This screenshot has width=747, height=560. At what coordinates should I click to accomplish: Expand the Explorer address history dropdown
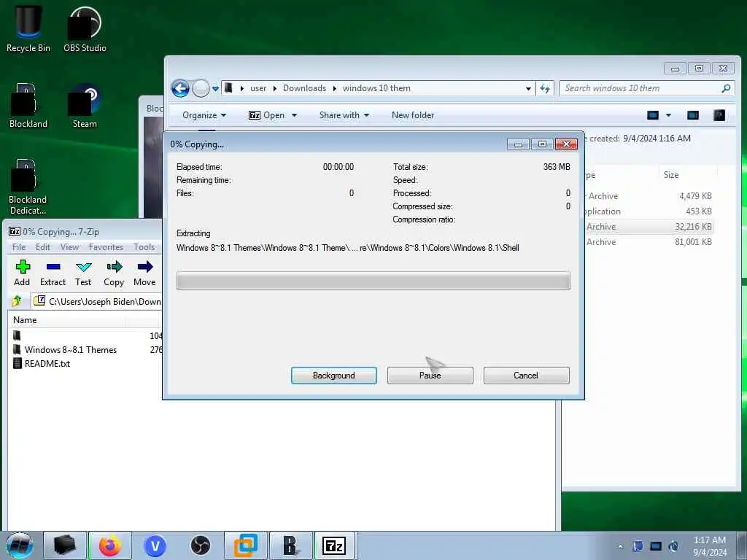(528, 88)
